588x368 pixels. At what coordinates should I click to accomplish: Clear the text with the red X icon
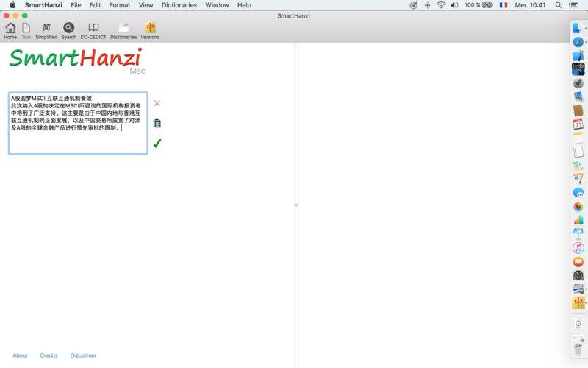coord(157,103)
